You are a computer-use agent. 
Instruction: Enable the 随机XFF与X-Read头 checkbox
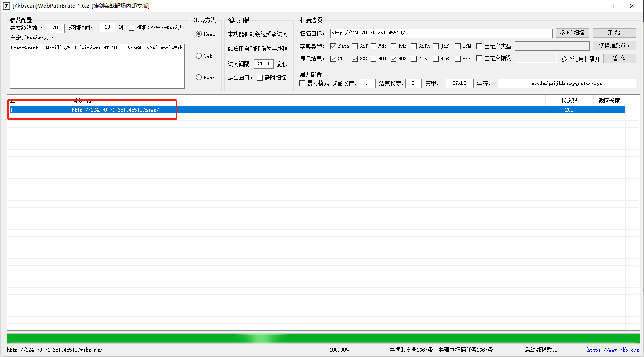click(x=132, y=28)
